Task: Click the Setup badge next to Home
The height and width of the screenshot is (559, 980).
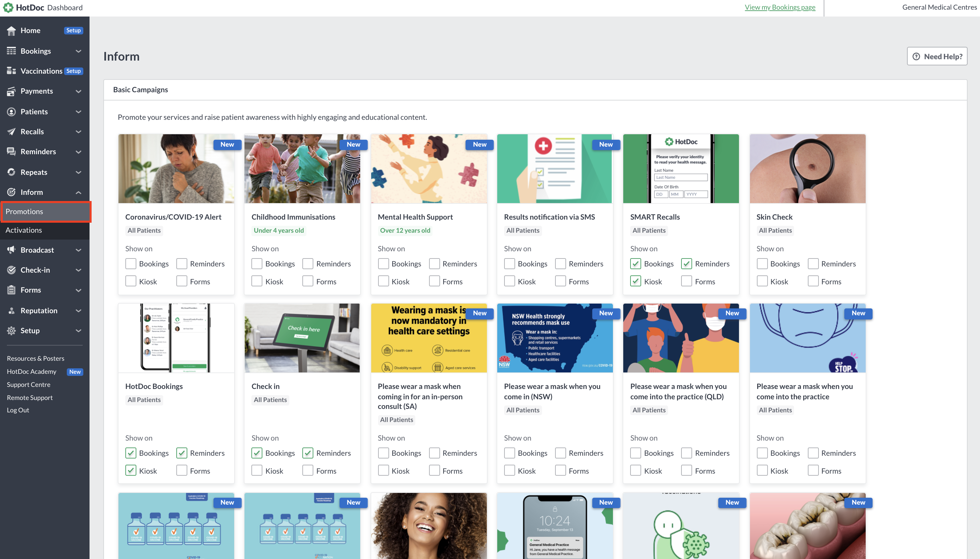Action: [x=73, y=30]
